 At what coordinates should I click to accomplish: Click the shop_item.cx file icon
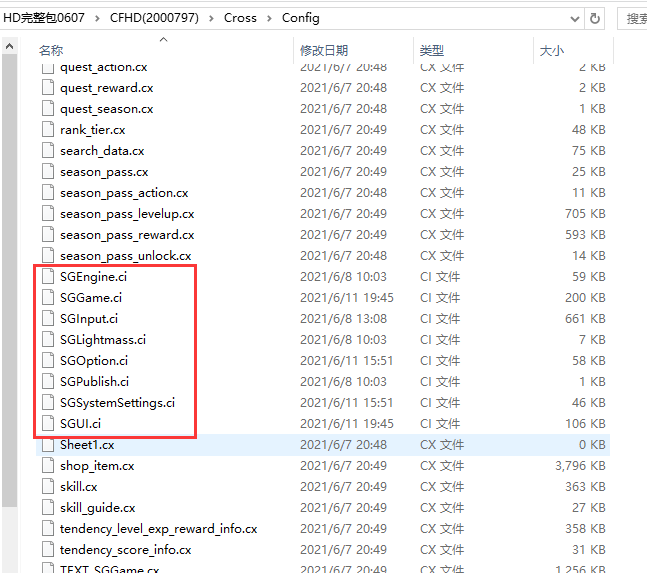(48, 466)
